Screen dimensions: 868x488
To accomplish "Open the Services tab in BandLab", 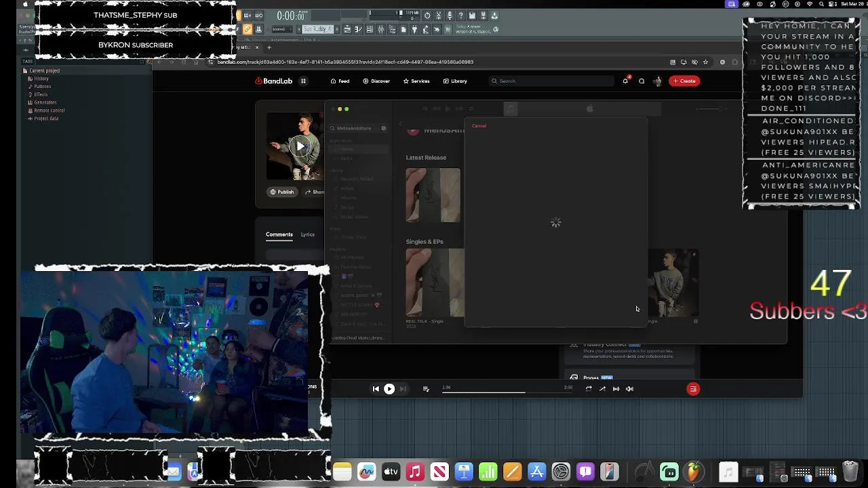I will click(x=416, y=81).
